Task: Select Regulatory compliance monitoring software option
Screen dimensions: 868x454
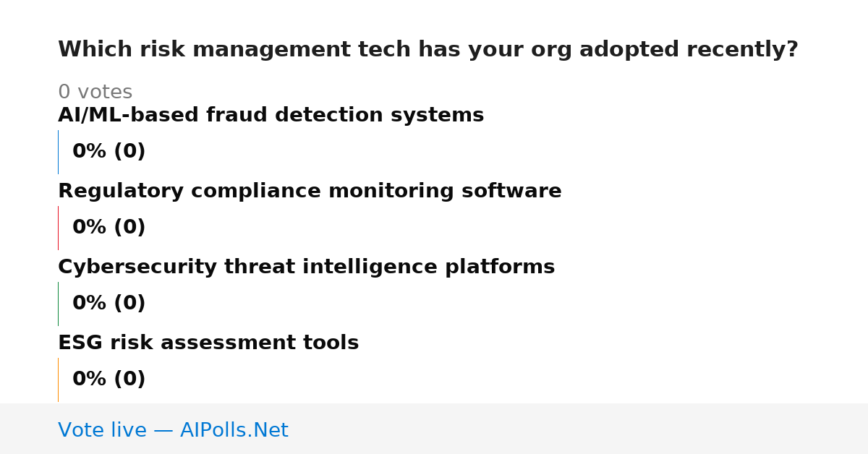Action: (x=310, y=192)
